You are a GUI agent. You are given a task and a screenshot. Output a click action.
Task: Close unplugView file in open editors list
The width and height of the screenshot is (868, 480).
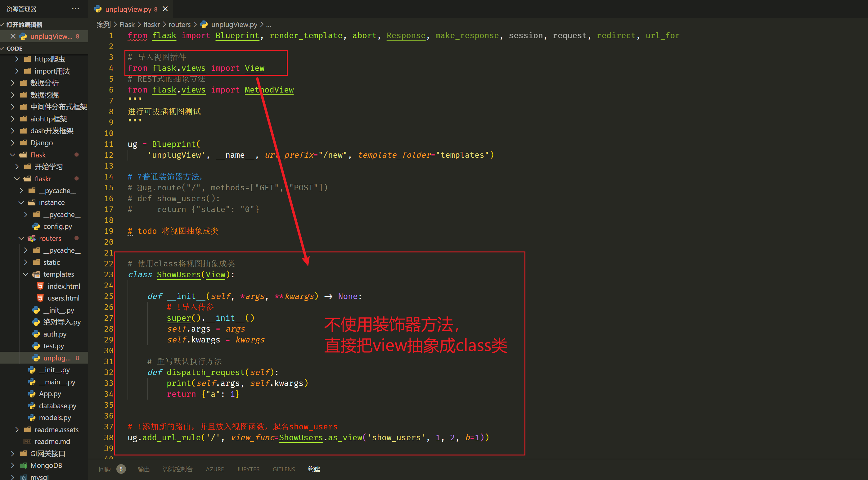[13, 36]
